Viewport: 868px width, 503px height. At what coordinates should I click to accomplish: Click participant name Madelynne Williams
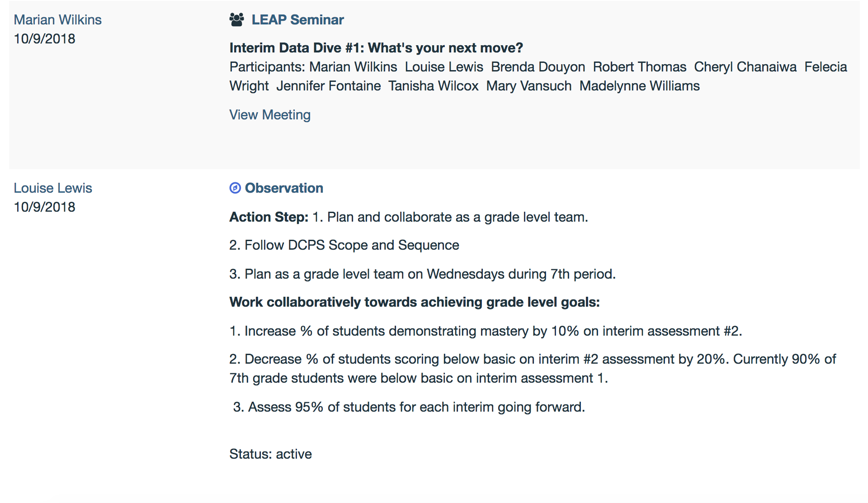tap(639, 86)
